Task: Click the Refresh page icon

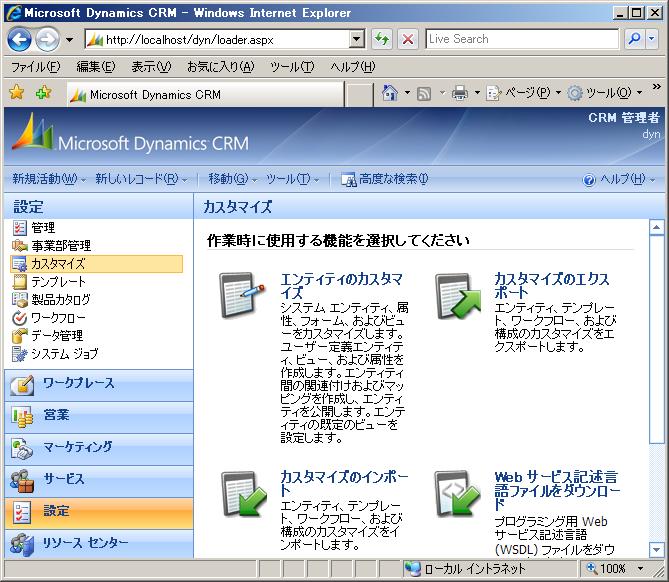Action: click(381, 40)
